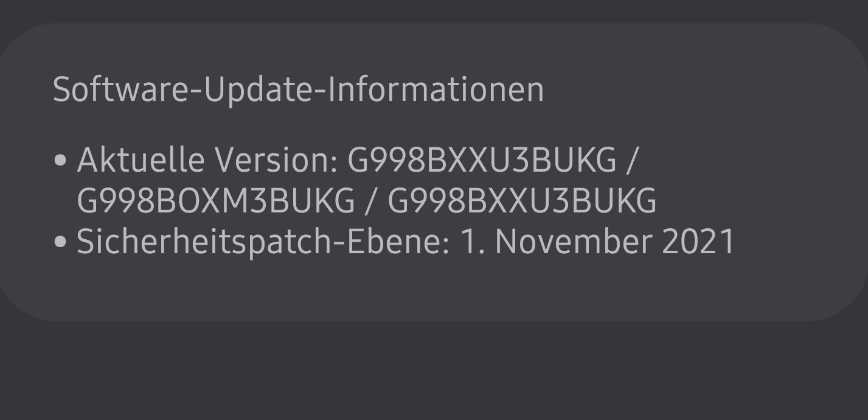This screenshot has width=868, height=420.
Task: Click the word Sicherheitspatch
Action: coord(203,242)
